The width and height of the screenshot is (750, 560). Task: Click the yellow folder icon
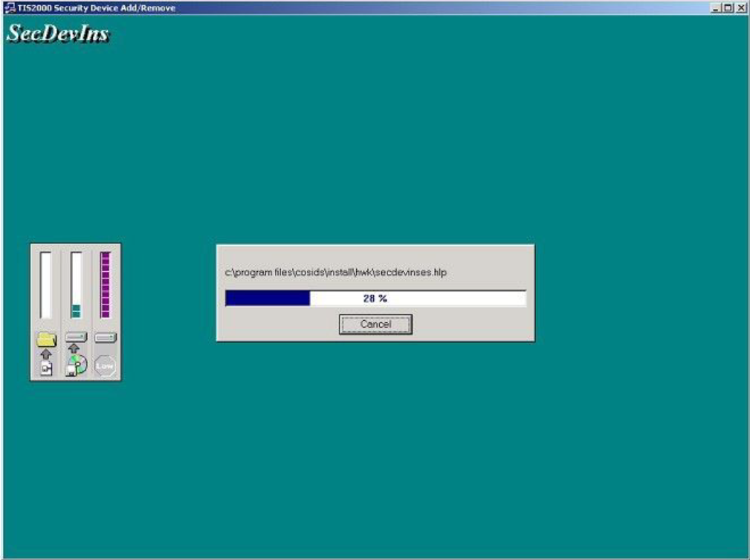pyautogui.click(x=46, y=339)
